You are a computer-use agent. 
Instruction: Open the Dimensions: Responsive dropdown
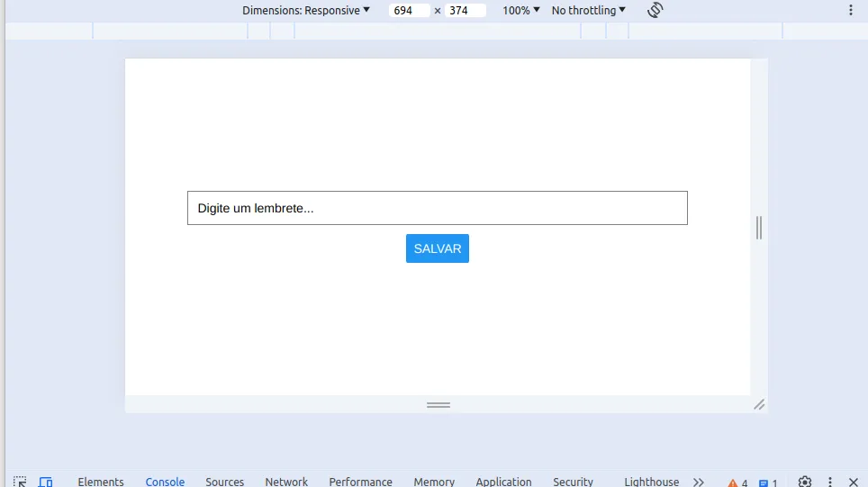(305, 10)
